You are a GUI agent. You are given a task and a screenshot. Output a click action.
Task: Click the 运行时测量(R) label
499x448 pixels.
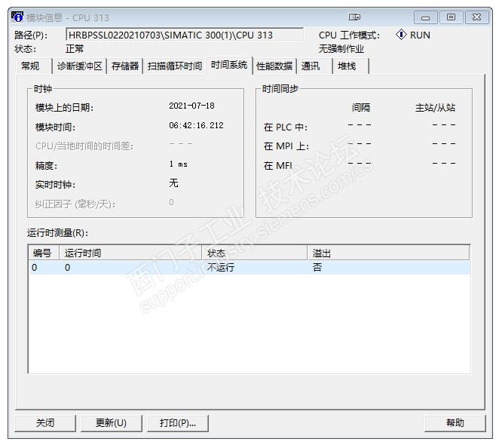[57, 233]
